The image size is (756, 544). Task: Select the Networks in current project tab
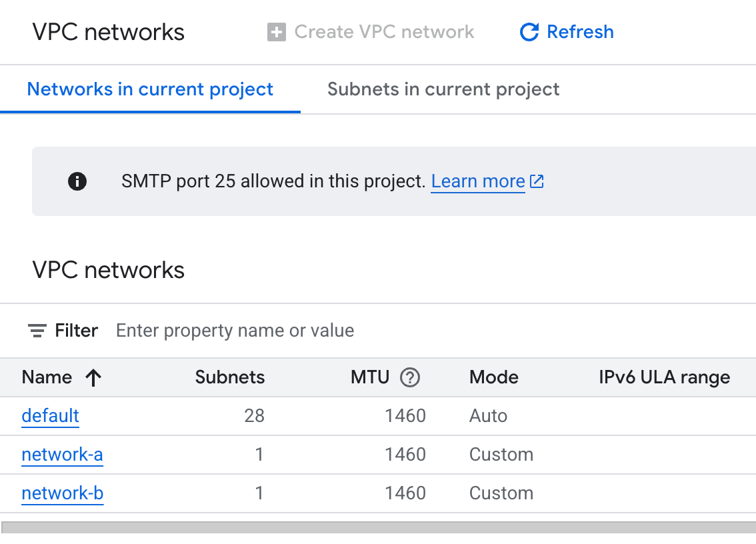[149, 89]
